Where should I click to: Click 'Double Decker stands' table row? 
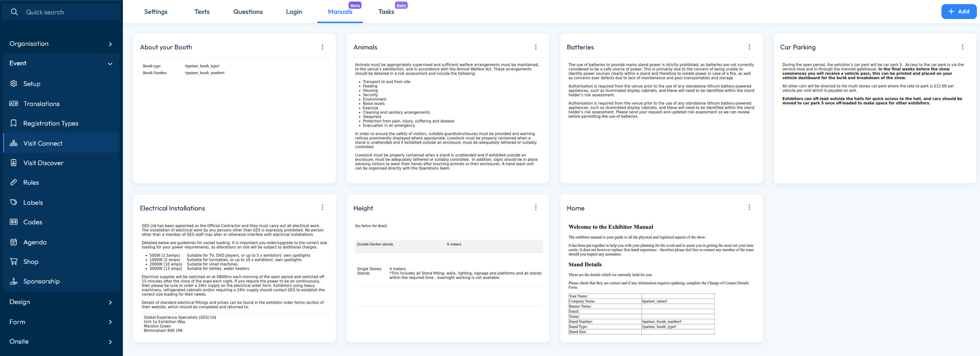(448, 245)
